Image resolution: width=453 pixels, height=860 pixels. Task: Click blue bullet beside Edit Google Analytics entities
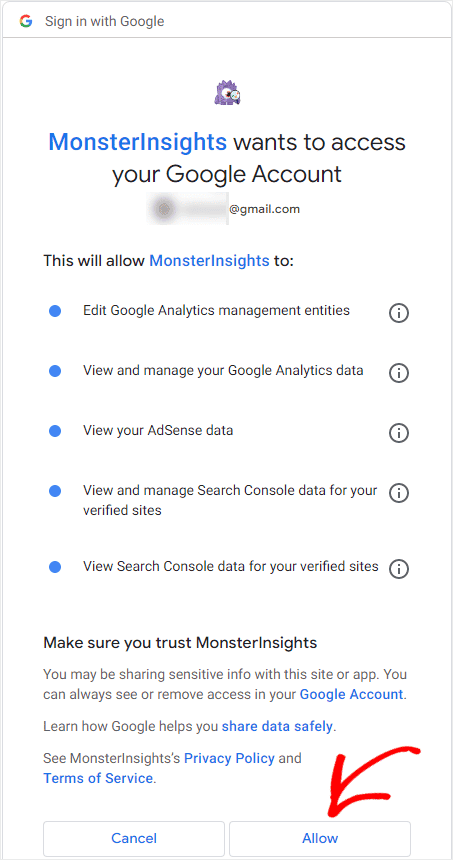[x=55, y=312]
